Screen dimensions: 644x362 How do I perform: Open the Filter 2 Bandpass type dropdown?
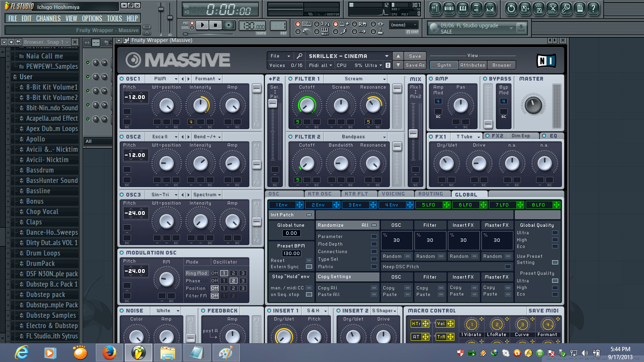click(x=355, y=137)
